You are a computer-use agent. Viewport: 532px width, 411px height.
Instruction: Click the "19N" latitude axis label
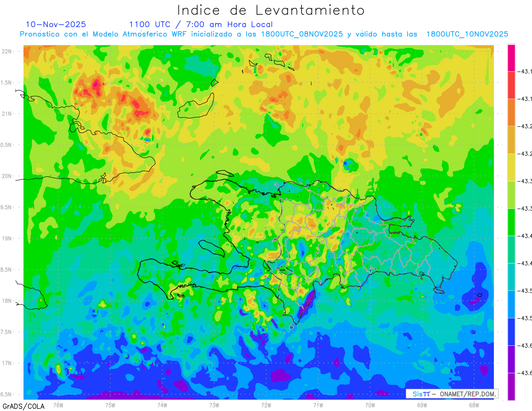coord(7,239)
